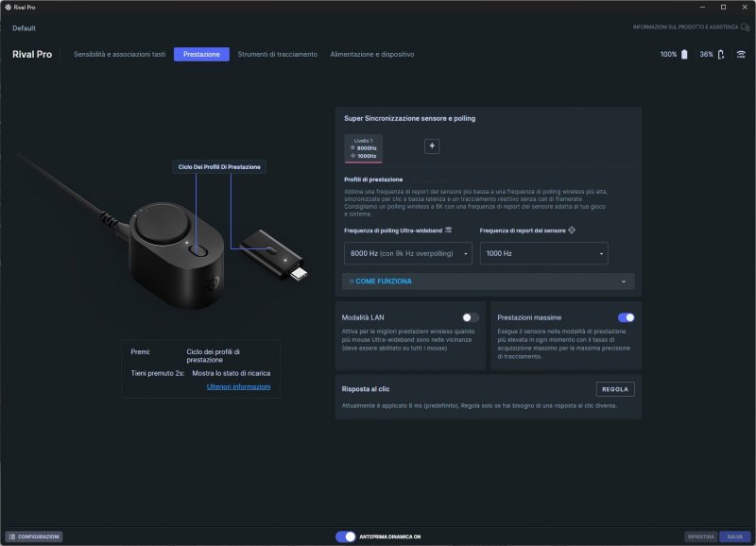Open the Ulteriori informazioni link
This screenshot has height=546, width=756.
(239, 386)
